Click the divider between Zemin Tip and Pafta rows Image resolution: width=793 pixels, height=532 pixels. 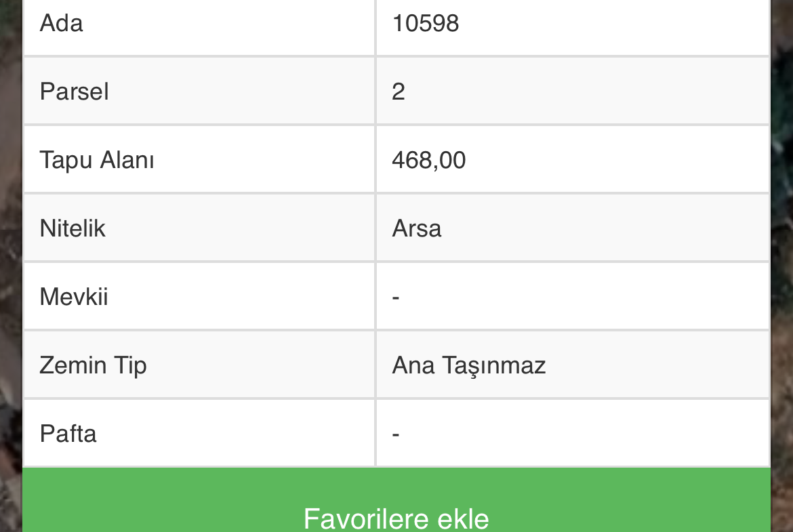click(396, 398)
